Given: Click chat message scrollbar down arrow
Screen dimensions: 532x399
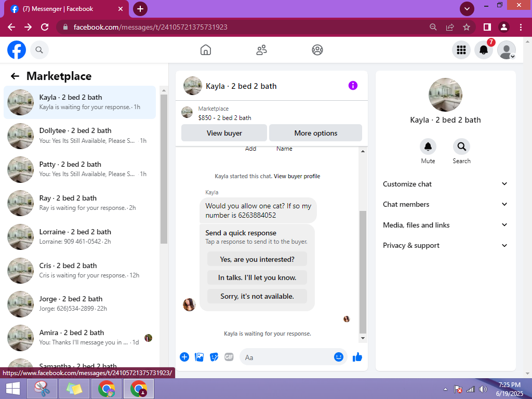Looking at the screenshot, I should (x=363, y=338).
